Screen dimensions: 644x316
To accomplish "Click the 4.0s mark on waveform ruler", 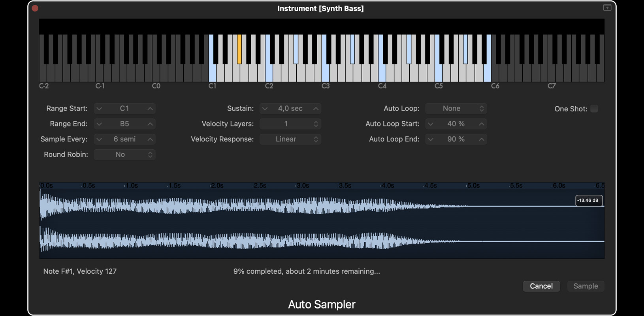I will click(388, 186).
